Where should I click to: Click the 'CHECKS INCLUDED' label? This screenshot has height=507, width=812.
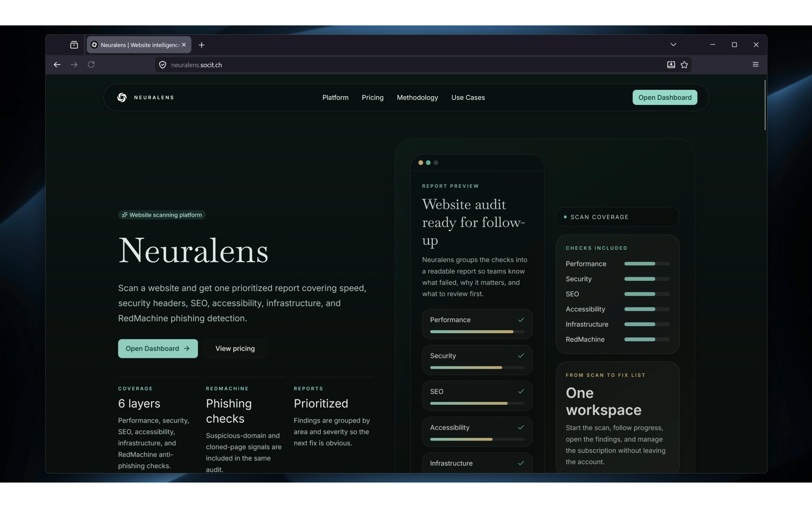596,248
